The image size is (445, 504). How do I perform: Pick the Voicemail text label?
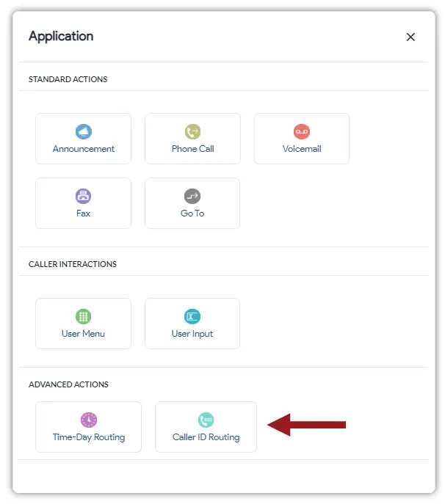pyautogui.click(x=302, y=149)
